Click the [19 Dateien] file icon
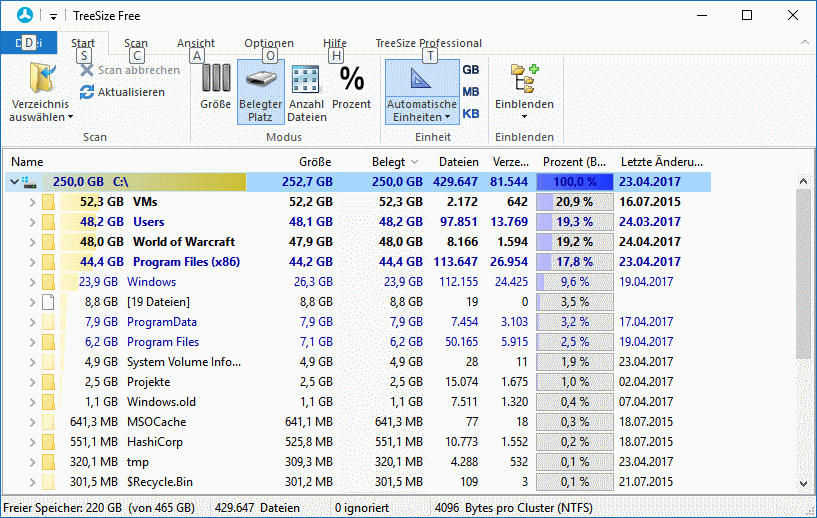817x518 pixels. (x=48, y=302)
